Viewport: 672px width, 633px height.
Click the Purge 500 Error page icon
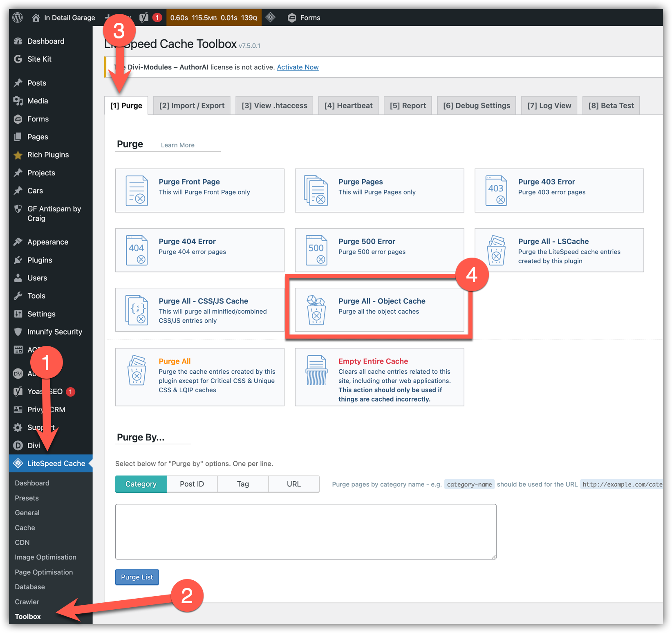[316, 250]
